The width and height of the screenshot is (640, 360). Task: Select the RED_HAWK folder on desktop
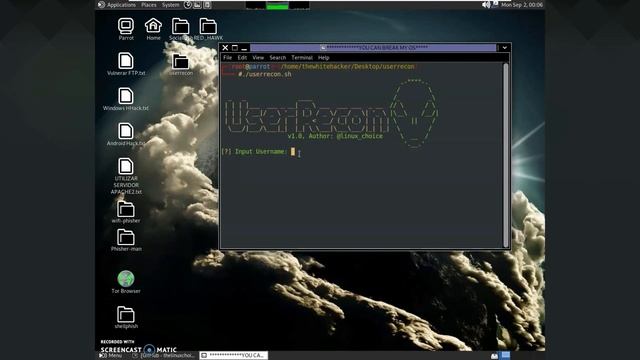[x=208, y=26]
